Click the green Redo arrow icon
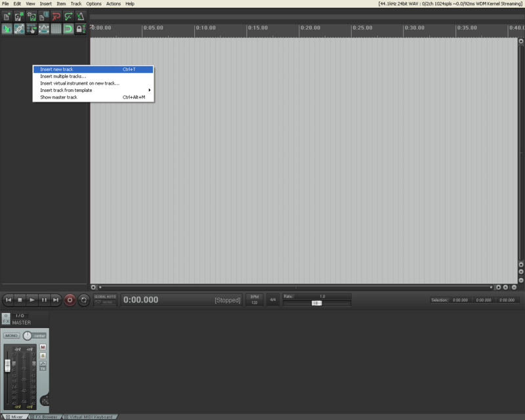 pyautogui.click(x=68, y=16)
